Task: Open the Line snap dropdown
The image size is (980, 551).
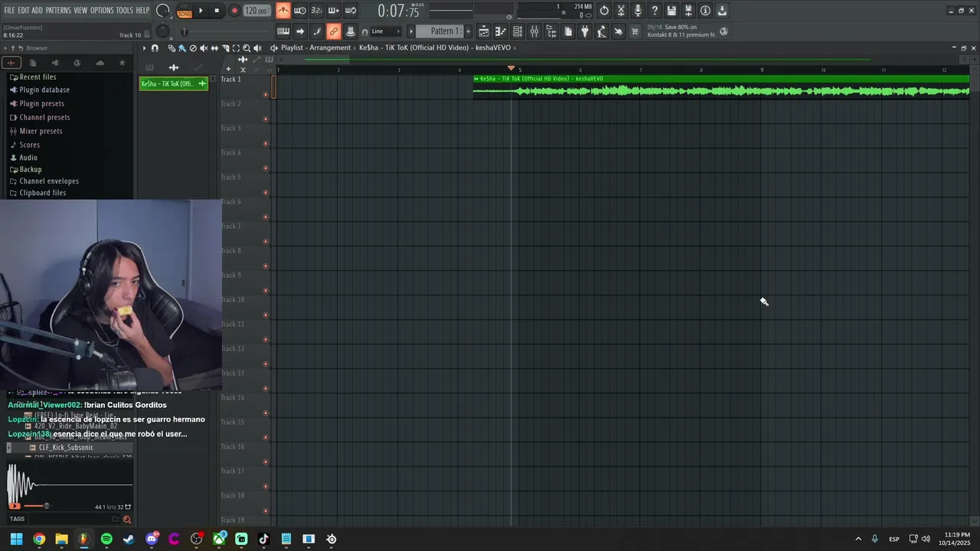Action: (386, 31)
